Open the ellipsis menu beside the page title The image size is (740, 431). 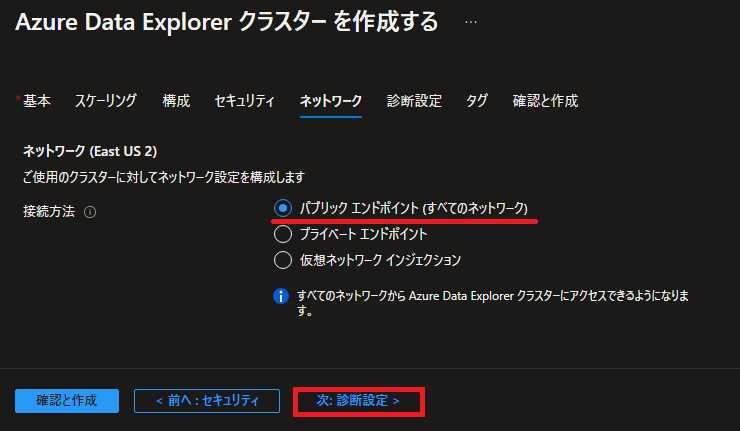pos(471,22)
